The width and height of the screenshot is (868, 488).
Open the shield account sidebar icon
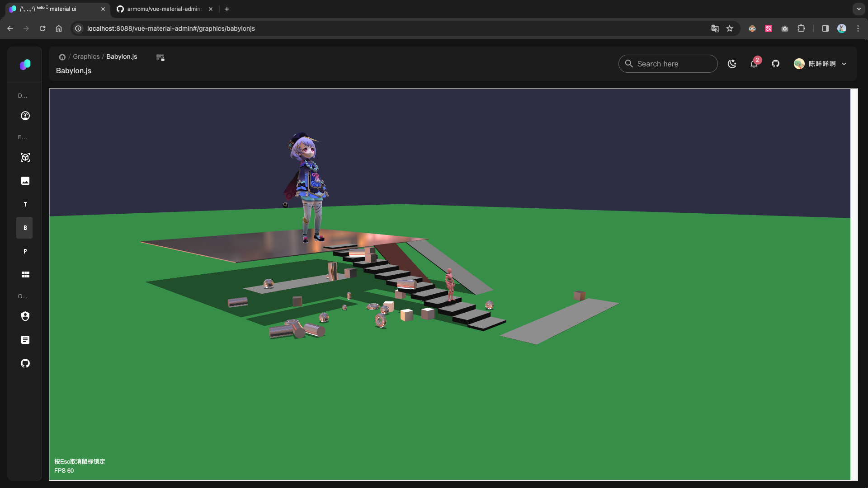pos(25,316)
